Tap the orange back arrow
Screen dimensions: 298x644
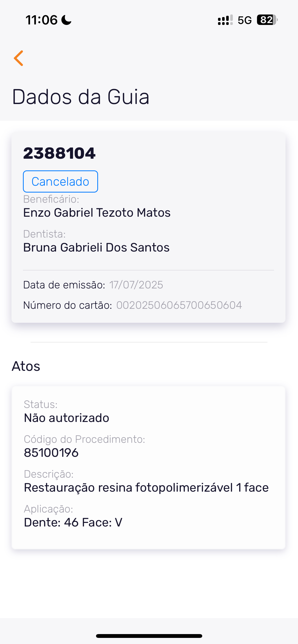click(19, 58)
